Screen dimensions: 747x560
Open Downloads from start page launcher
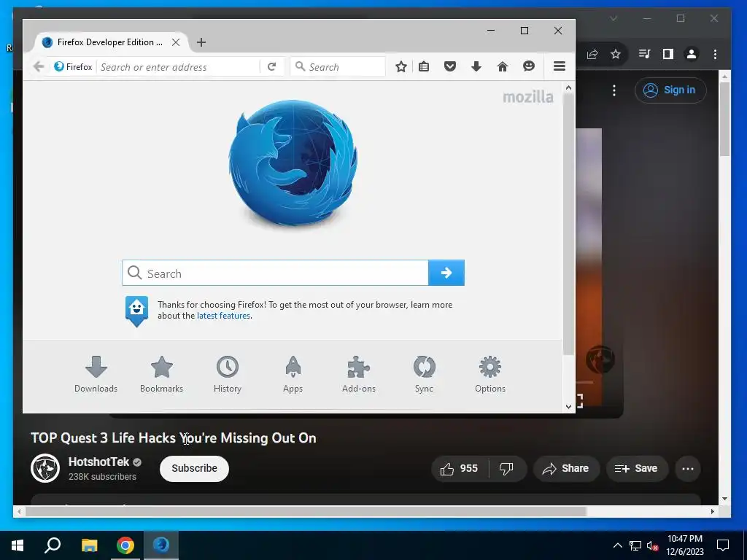[96, 374]
